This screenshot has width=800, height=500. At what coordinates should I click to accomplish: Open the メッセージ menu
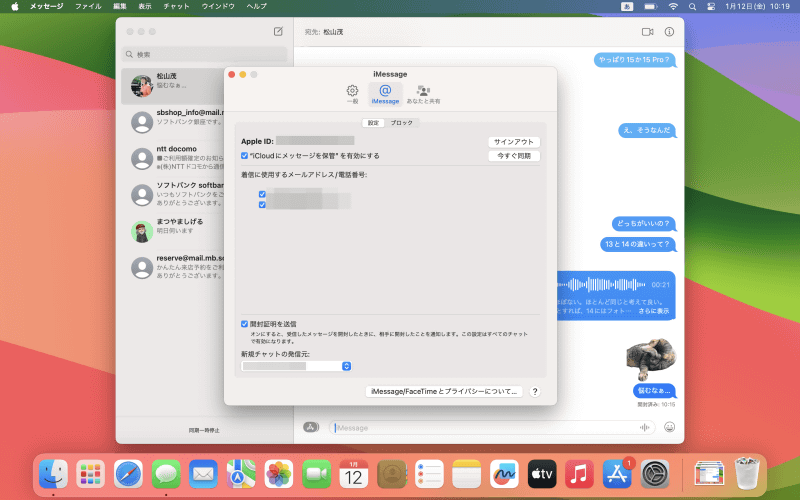tap(46, 6)
